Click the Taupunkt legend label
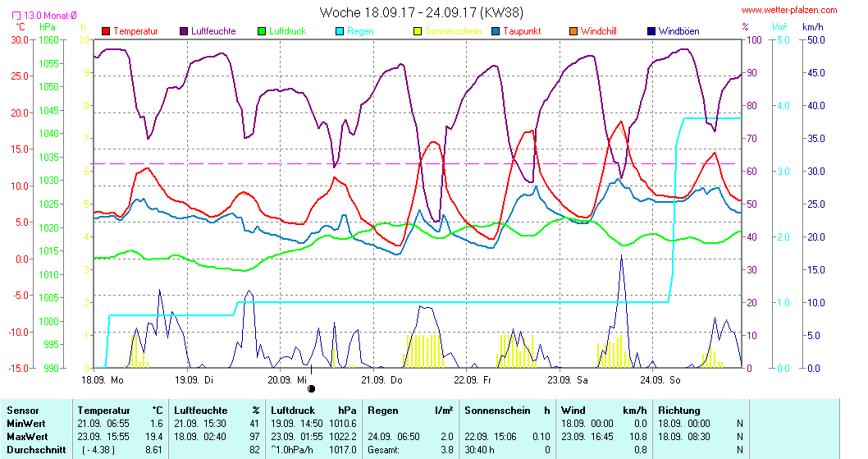868x459 pixels. (x=522, y=31)
